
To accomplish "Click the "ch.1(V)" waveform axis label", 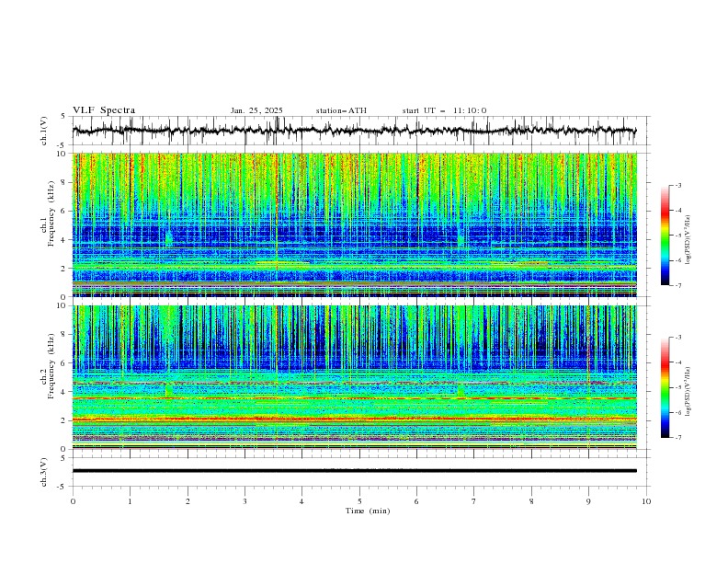I will tap(44, 131).
